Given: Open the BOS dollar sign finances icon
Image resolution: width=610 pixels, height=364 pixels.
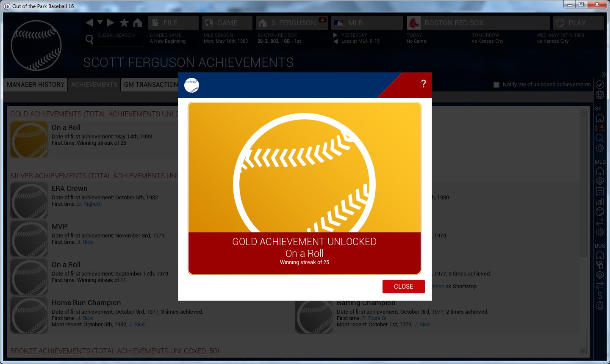Looking at the screenshot, I should (600, 295).
